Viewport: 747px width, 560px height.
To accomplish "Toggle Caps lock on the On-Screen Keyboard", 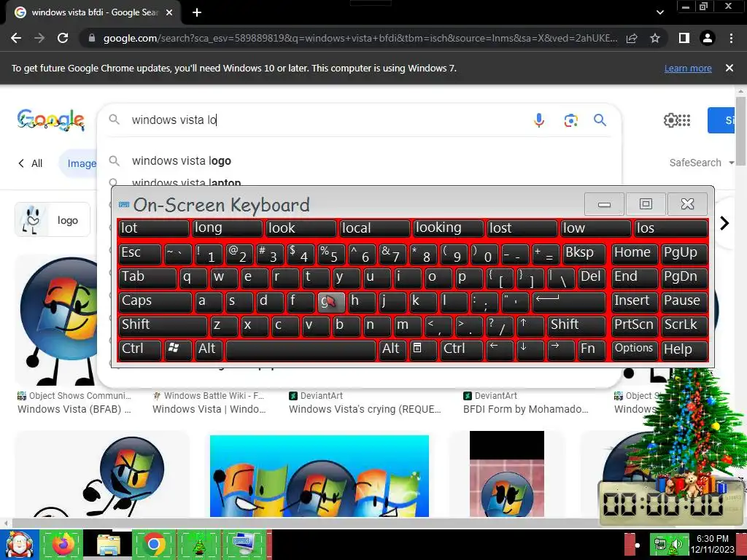I will [155, 301].
